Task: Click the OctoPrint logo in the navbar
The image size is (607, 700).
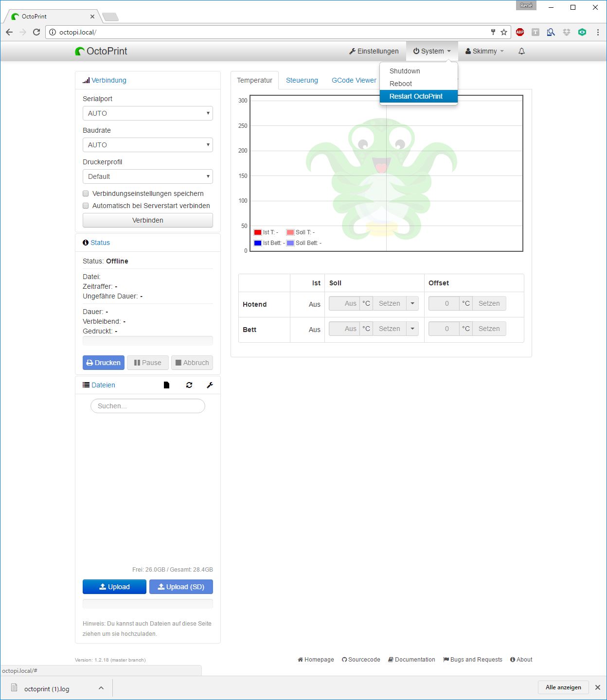Action: (101, 51)
